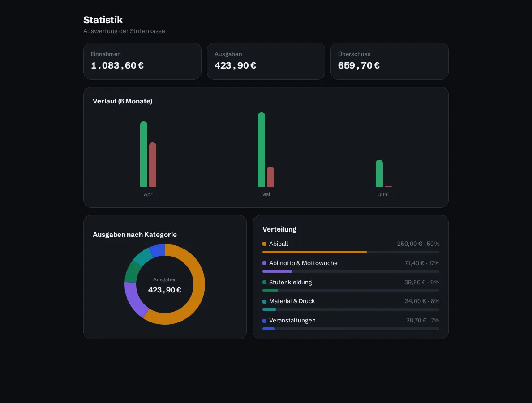Click the Veranstaltungen progress bar

point(351,329)
